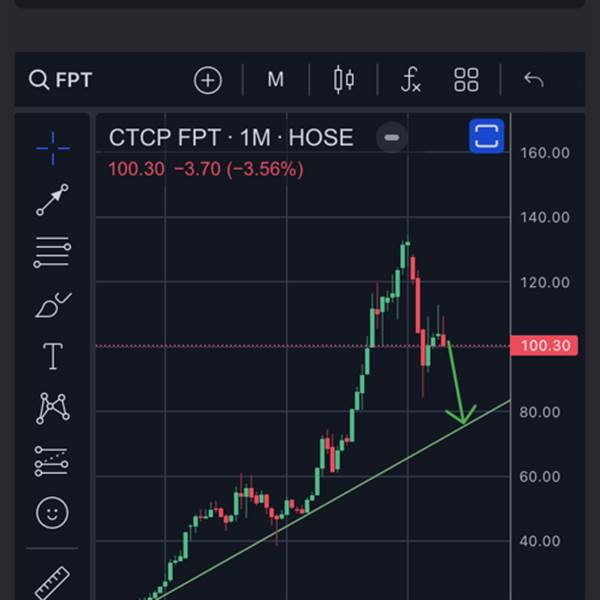Toggle fullscreen with the blue frame button
Viewport: 600px width, 600px height.
(x=486, y=136)
